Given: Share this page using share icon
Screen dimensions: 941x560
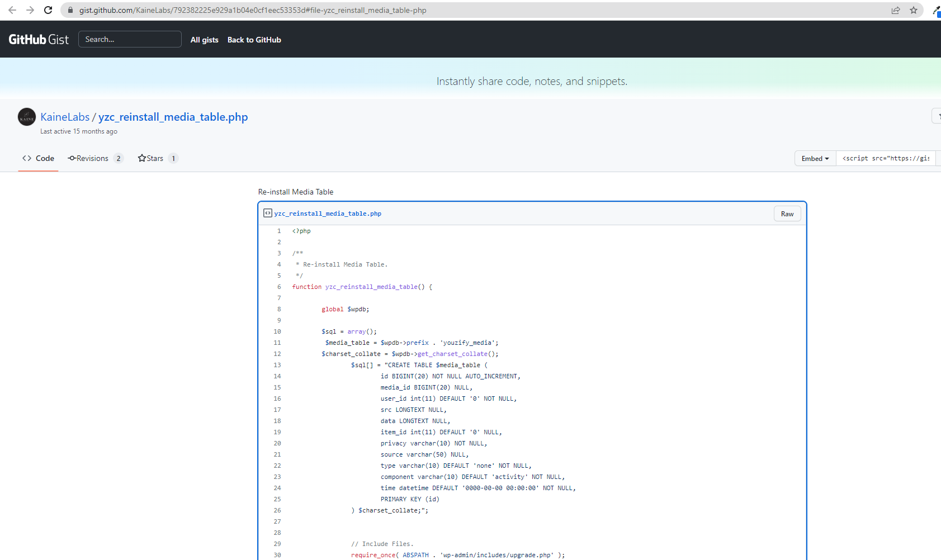Looking at the screenshot, I should tap(896, 10).
